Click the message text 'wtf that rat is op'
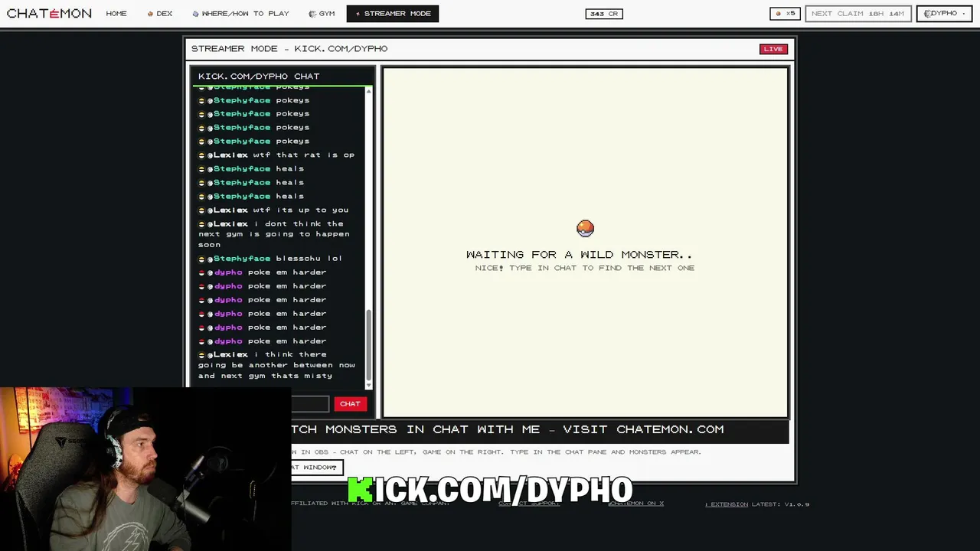Image resolution: width=980 pixels, height=551 pixels. pyautogui.click(x=304, y=155)
